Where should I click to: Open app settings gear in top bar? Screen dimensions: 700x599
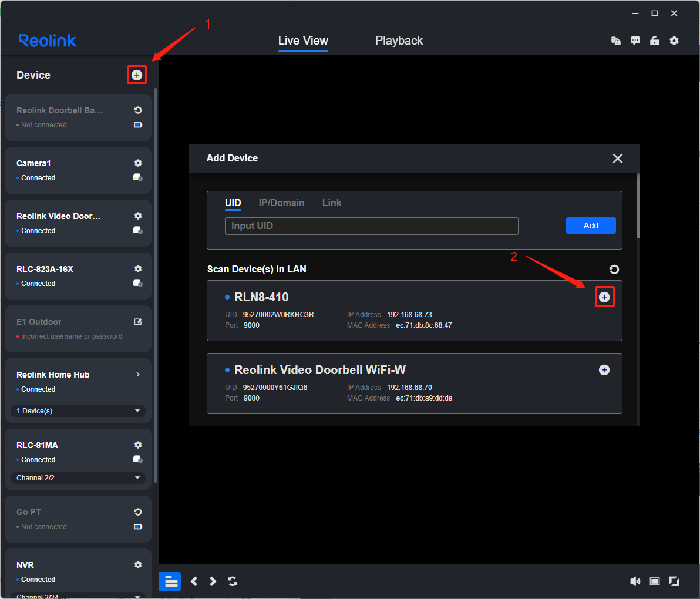point(674,41)
